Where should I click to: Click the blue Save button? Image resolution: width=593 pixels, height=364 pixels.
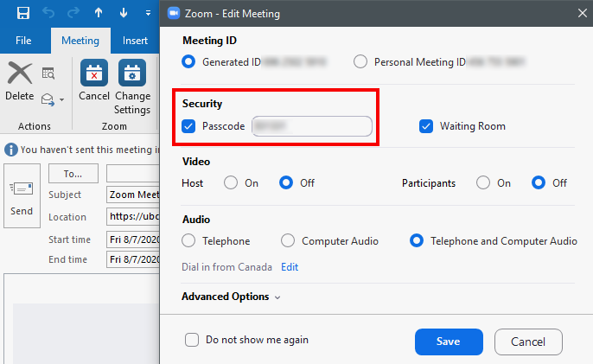pos(449,342)
